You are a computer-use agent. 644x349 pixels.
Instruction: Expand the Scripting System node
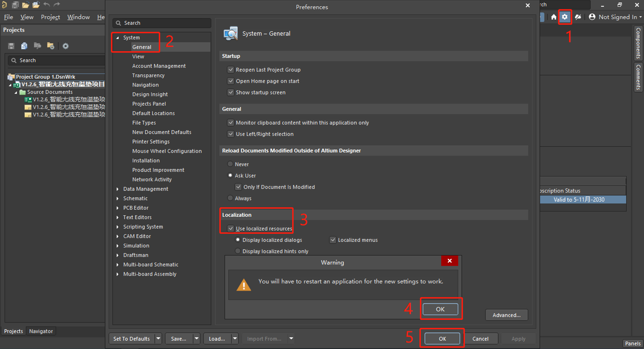tap(118, 227)
